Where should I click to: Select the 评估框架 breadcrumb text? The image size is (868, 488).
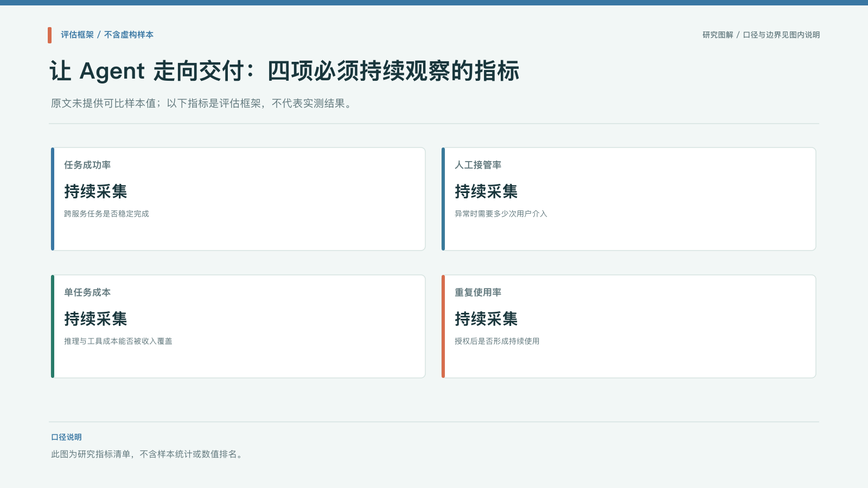77,35
